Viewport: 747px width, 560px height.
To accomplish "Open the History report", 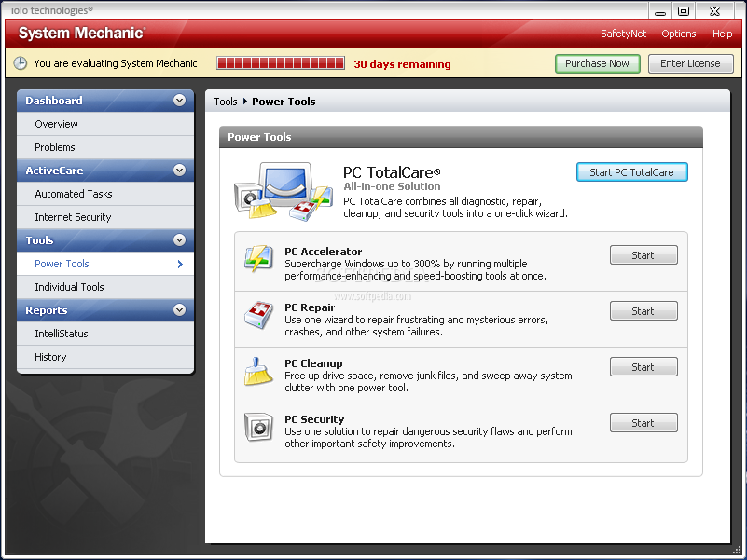I will pyautogui.click(x=105, y=357).
